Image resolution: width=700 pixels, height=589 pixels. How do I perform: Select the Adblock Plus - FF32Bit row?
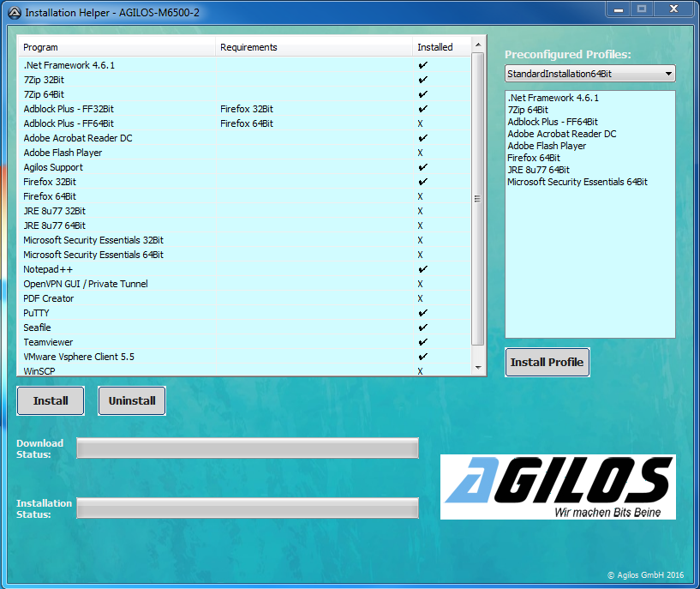coord(244,109)
